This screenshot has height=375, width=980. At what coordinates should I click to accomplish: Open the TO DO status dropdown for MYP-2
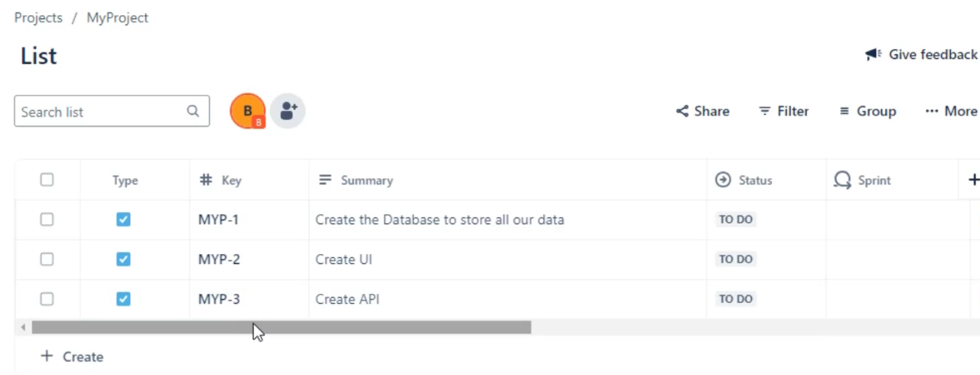tap(736, 259)
